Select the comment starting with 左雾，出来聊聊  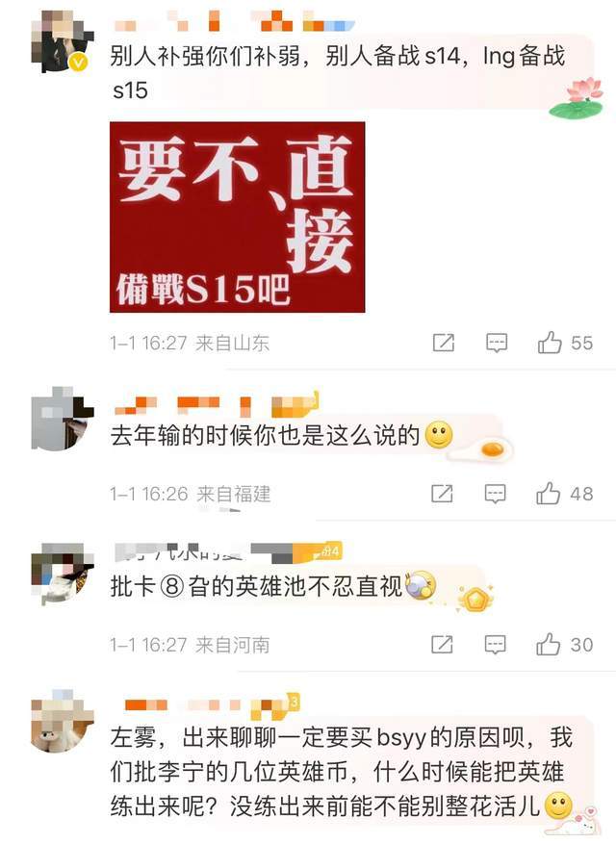(342, 772)
